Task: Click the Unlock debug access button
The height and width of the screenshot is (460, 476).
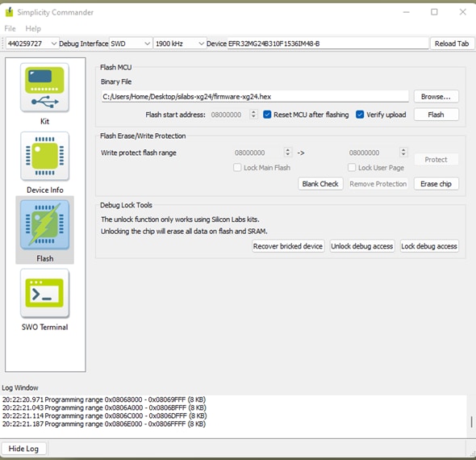Action: click(x=362, y=246)
